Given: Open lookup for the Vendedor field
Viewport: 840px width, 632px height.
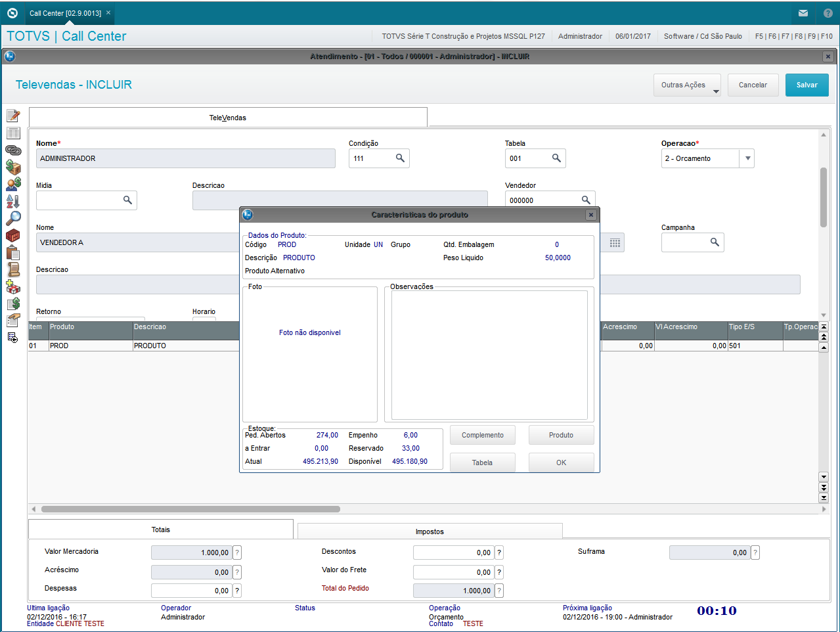Looking at the screenshot, I should click(x=586, y=200).
